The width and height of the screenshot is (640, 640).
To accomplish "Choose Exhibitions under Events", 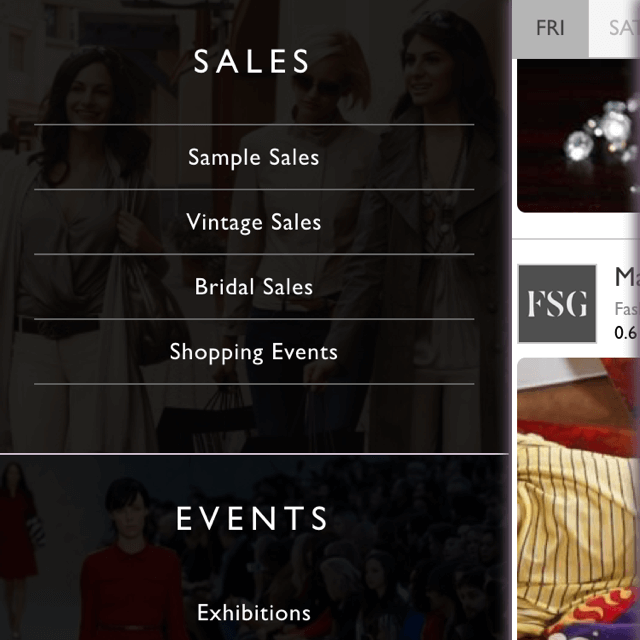I will point(253,613).
